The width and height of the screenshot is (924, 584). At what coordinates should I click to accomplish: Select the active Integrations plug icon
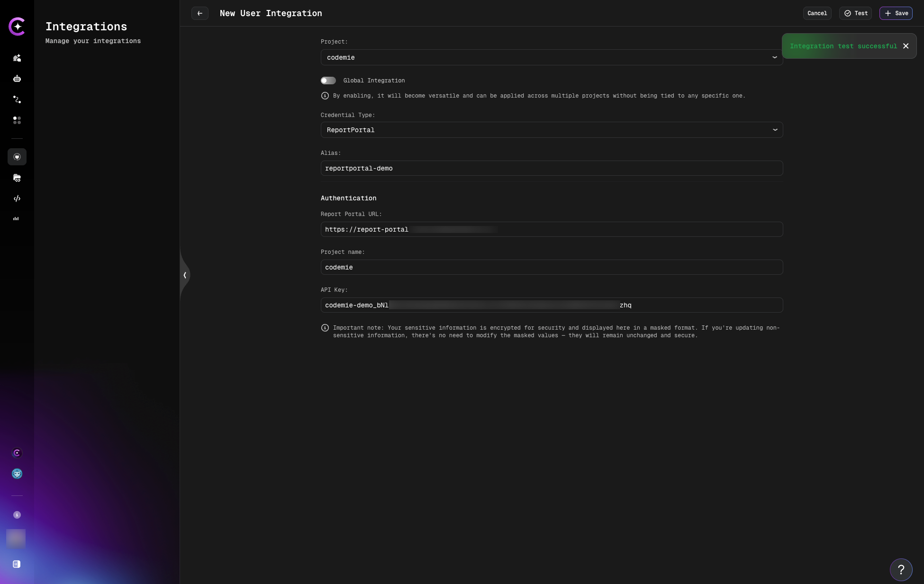pyautogui.click(x=17, y=157)
